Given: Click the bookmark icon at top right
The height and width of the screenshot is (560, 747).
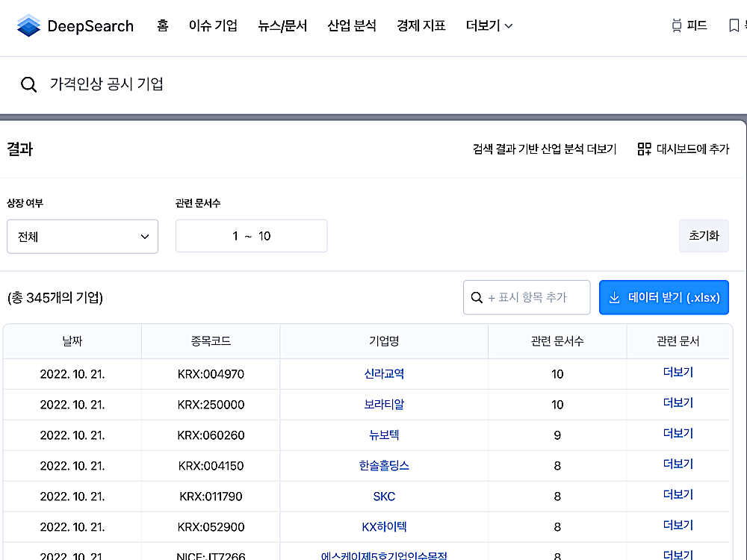Looking at the screenshot, I should pos(733,25).
